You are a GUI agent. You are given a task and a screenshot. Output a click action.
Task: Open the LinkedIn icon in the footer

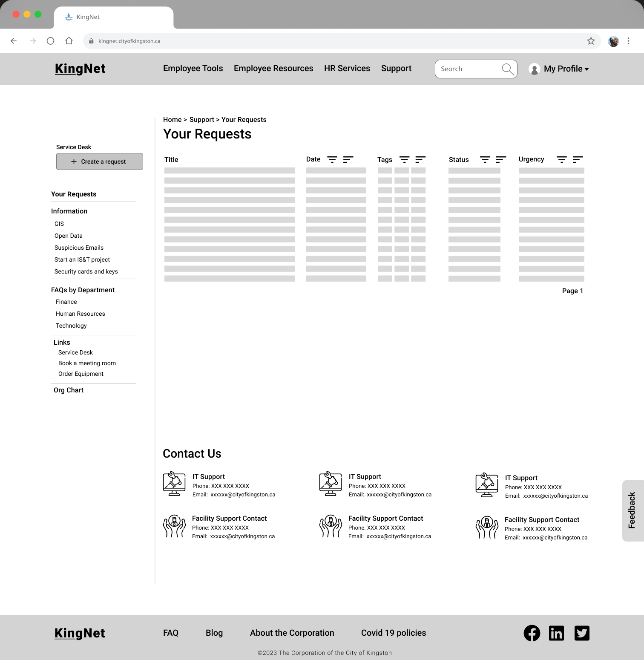(556, 633)
